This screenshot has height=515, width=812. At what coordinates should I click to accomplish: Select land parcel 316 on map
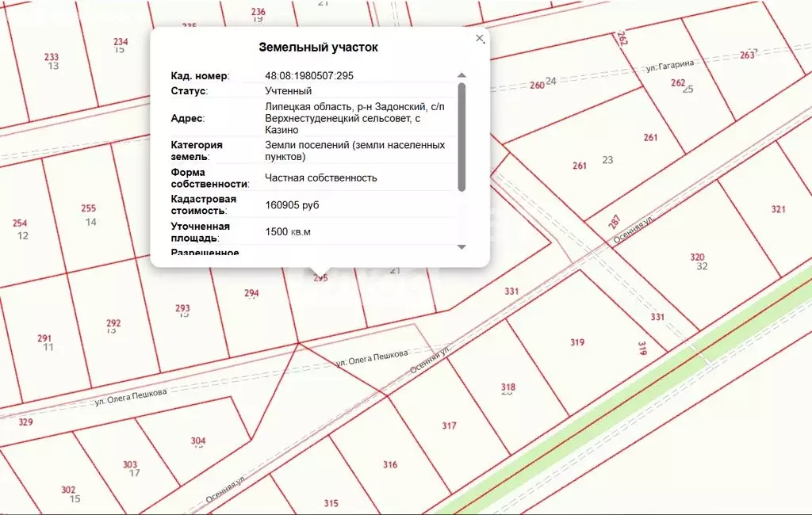(x=389, y=464)
